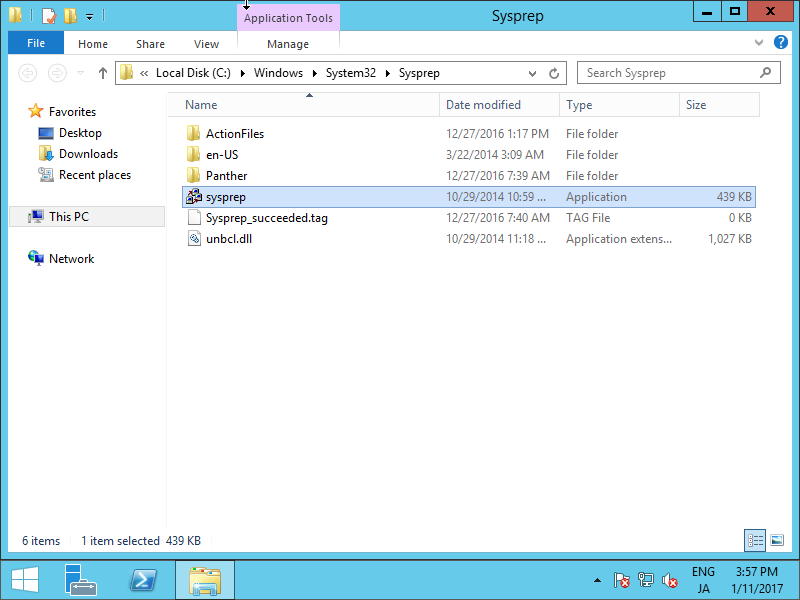Open the address bar history dropdown
The height and width of the screenshot is (600, 800).
[x=533, y=72]
